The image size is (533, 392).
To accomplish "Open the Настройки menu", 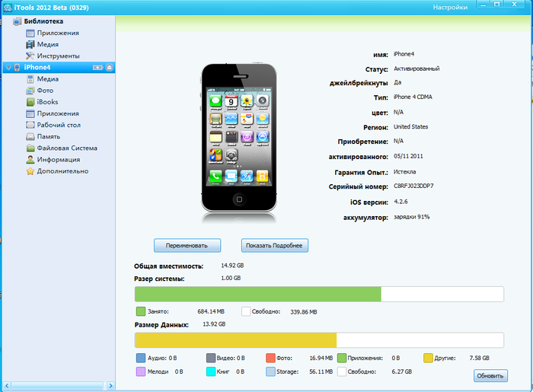I will [x=449, y=6].
